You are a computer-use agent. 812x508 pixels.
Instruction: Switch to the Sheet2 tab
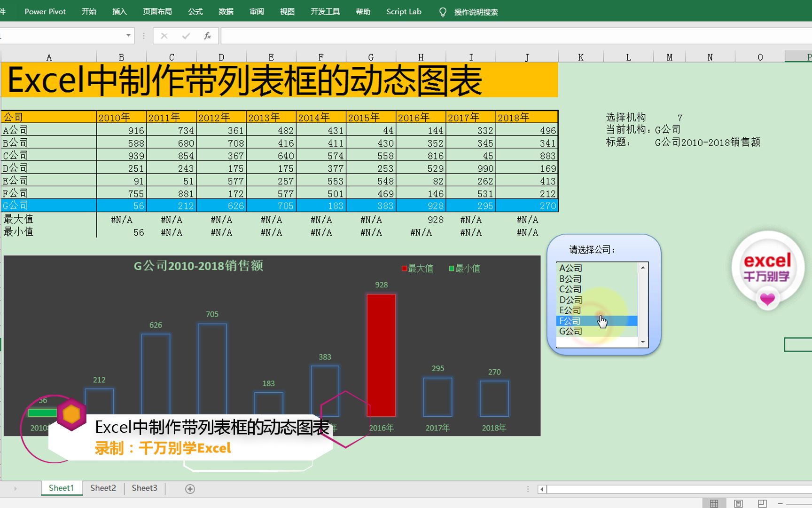click(x=102, y=488)
